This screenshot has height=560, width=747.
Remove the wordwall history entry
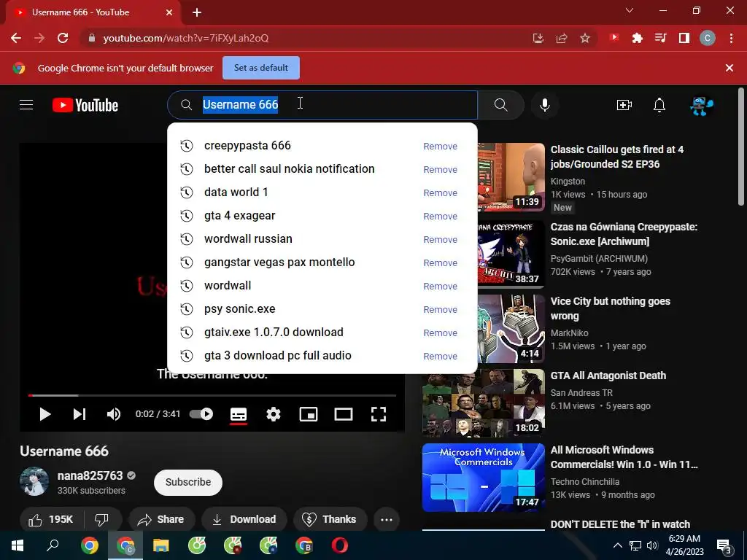(440, 286)
